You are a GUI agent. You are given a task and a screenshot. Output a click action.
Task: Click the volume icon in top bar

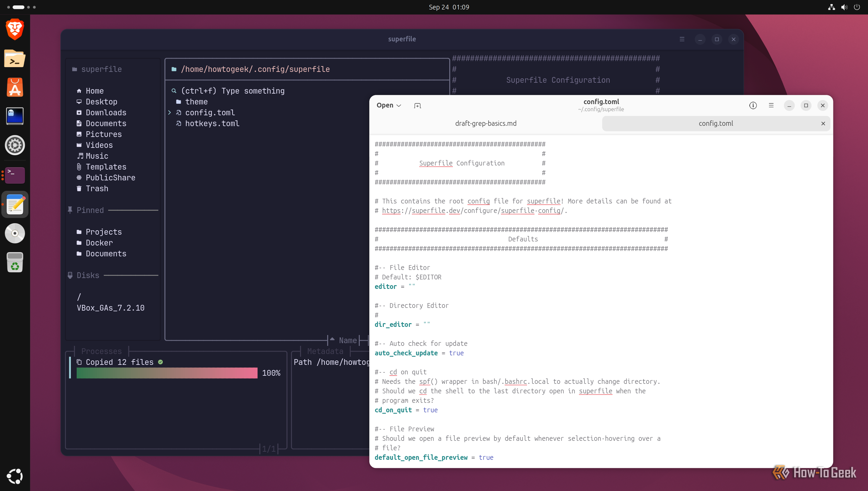pos(844,7)
